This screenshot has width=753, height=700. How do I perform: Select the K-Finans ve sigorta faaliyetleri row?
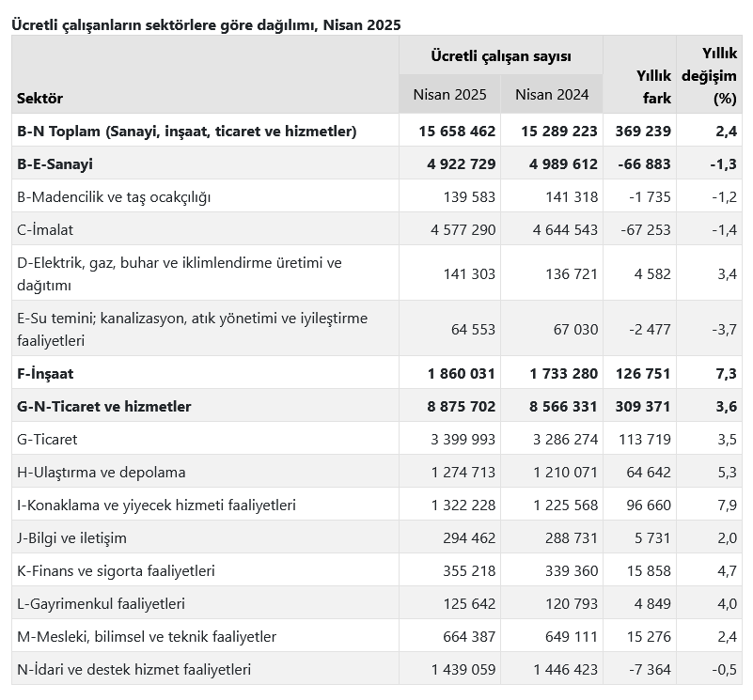coord(376,570)
